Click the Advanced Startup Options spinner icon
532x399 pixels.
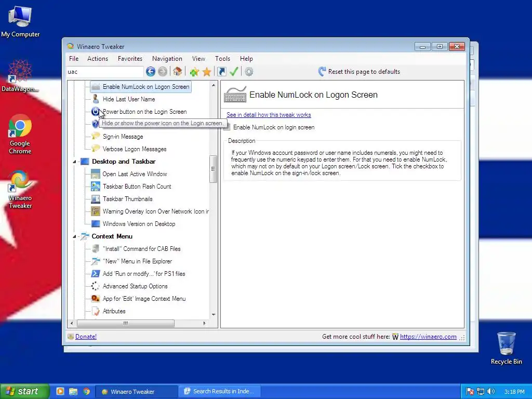[96, 286]
